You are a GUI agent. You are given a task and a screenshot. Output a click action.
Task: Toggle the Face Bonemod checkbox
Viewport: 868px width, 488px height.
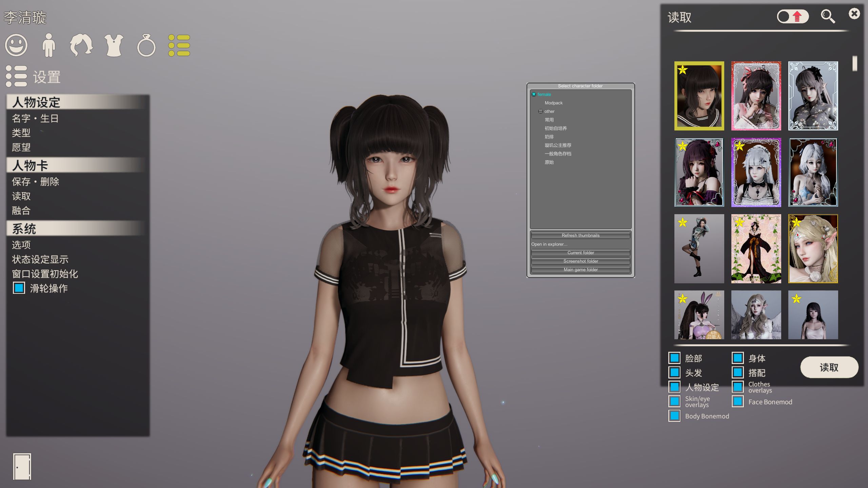pos(737,402)
